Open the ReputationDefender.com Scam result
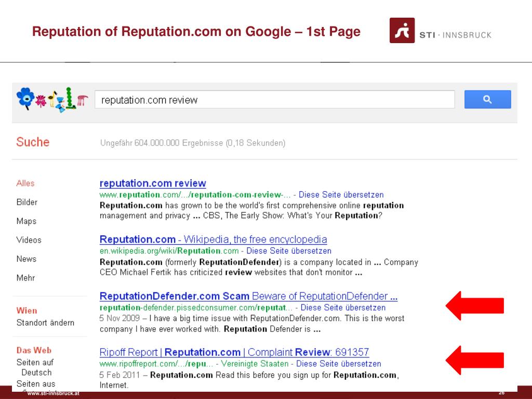This screenshot has height=399, width=532. [x=248, y=296]
